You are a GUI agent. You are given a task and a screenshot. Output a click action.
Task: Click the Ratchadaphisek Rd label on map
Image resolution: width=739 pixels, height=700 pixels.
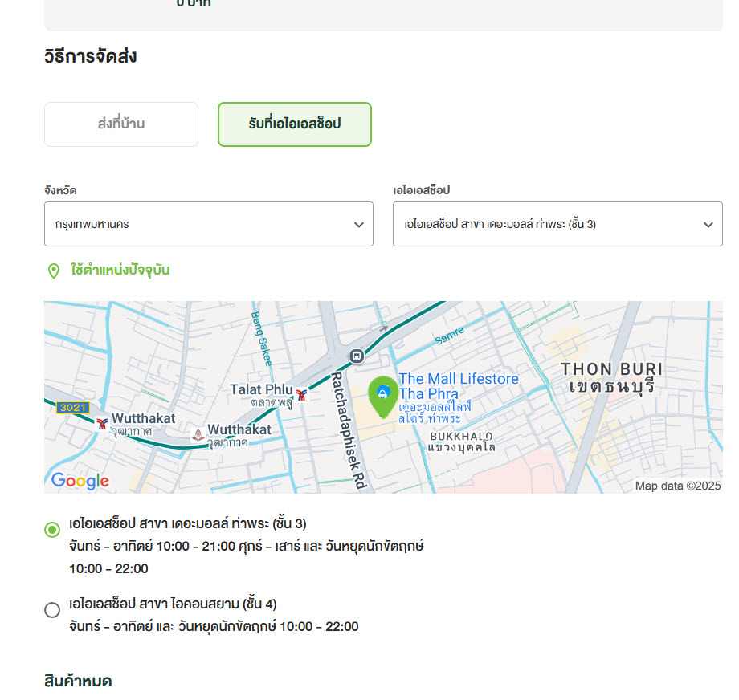tap(349, 430)
